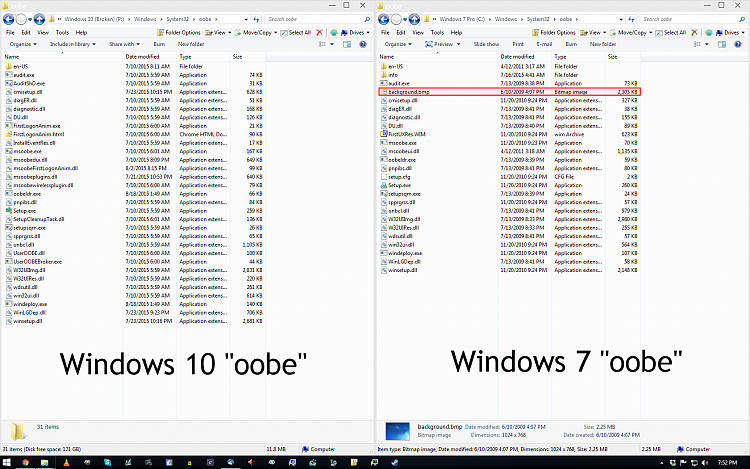
Task: Click the Up arrow in the Windows 10 window
Action: 40,19
